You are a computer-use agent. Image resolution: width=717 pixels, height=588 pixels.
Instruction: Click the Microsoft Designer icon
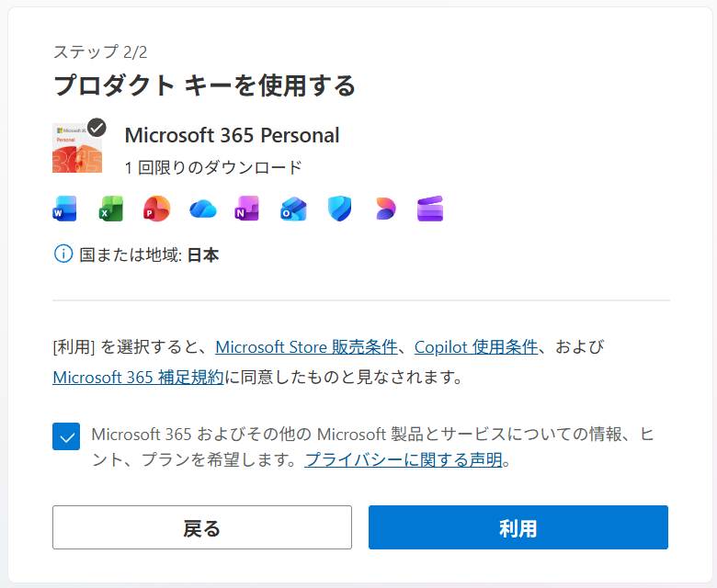coord(385,209)
